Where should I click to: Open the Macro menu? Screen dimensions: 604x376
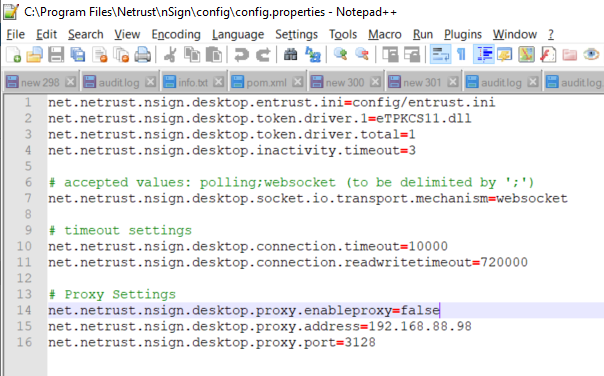point(384,34)
